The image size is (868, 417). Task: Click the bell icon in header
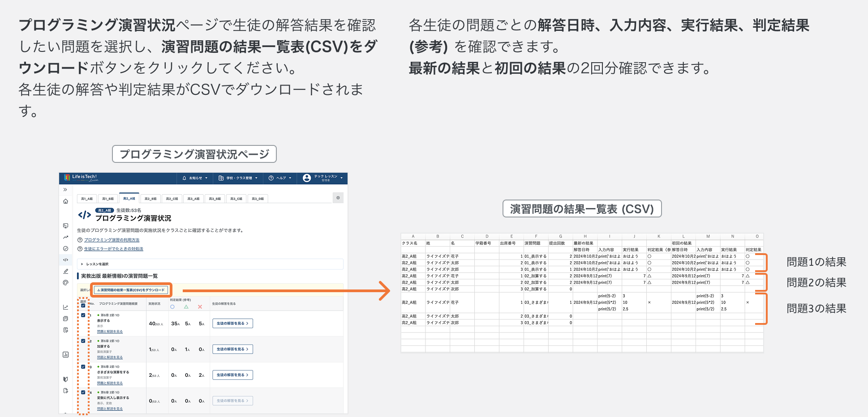(x=184, y=178)
